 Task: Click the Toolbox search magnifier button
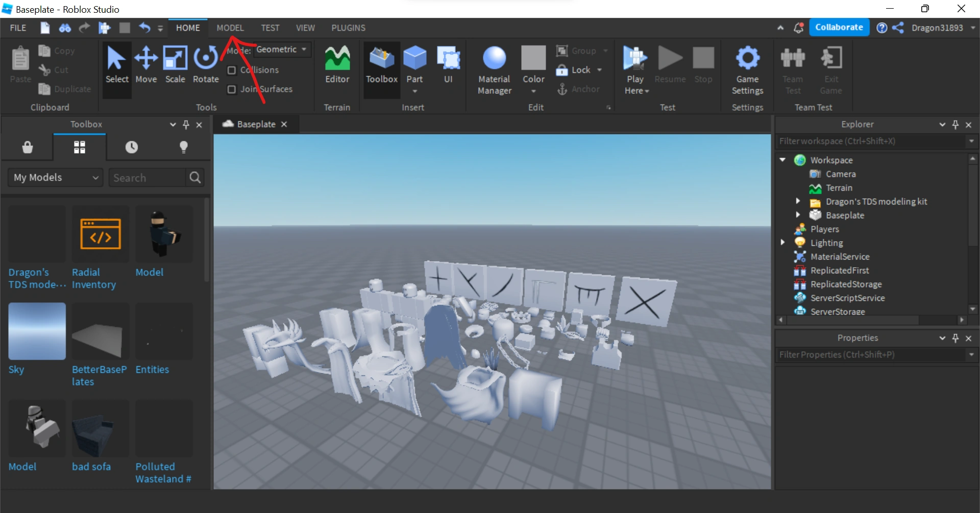click(x=195, y=177)
